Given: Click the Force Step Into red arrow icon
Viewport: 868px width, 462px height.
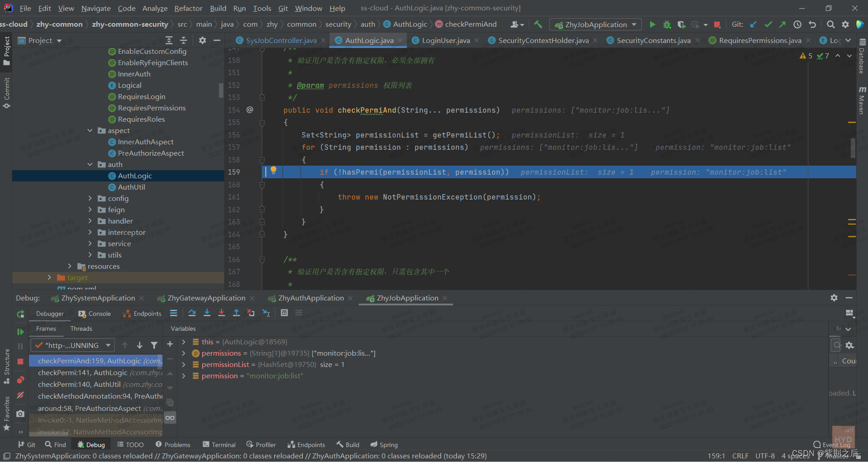Looking at the screenshot, I should [x=222, y=313].
